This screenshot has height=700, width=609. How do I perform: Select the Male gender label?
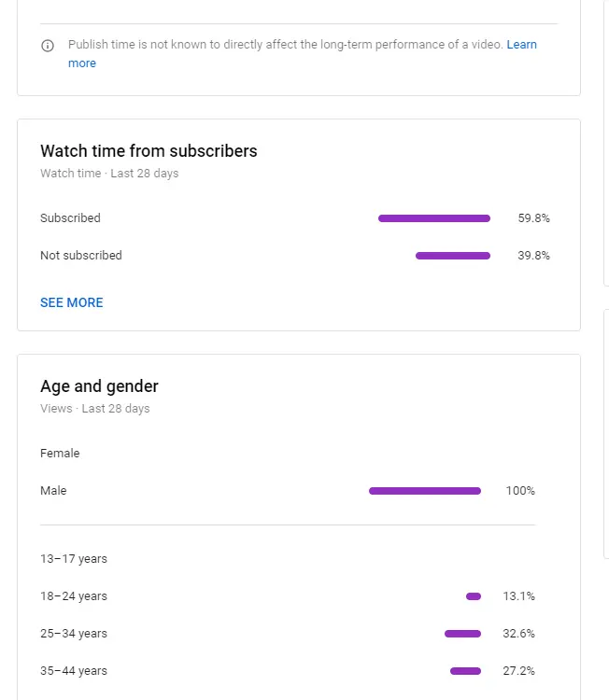pos(53,491)
